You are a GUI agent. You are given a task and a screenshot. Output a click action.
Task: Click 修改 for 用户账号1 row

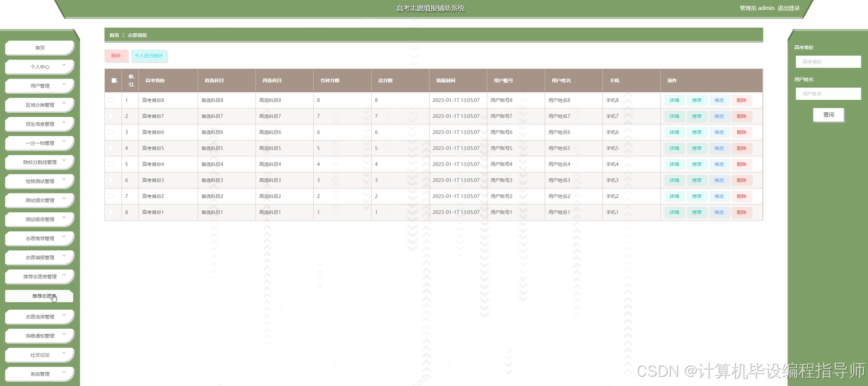[719, 212]
